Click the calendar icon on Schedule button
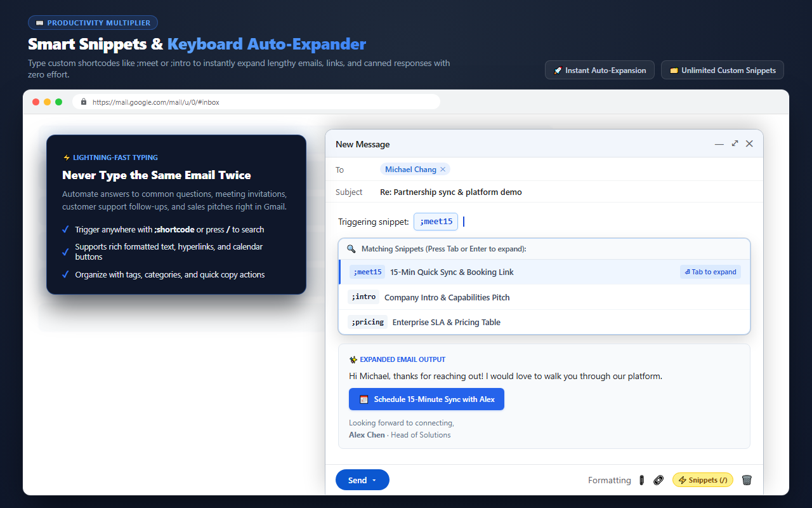The image size is (812, 508). 364,399
